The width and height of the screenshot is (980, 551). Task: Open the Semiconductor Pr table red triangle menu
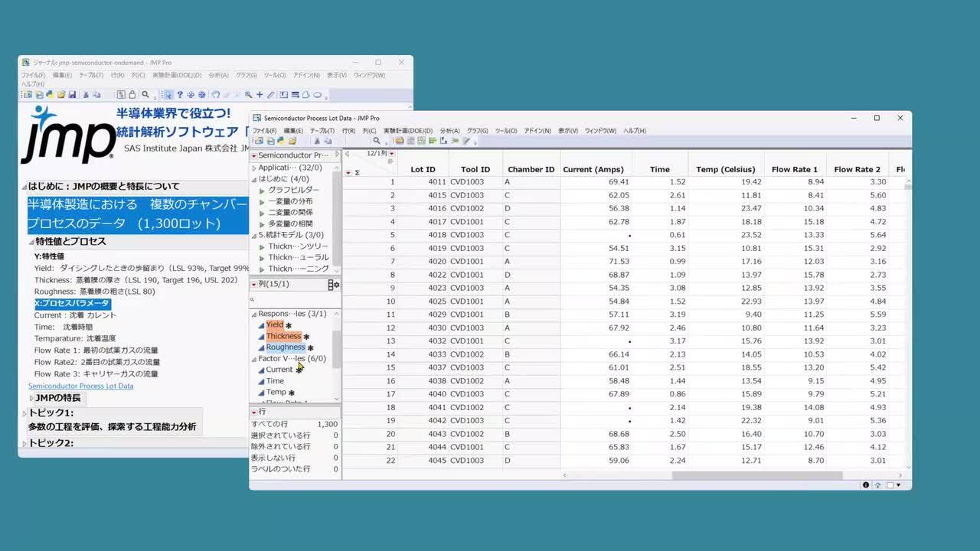tap(253, 155)
